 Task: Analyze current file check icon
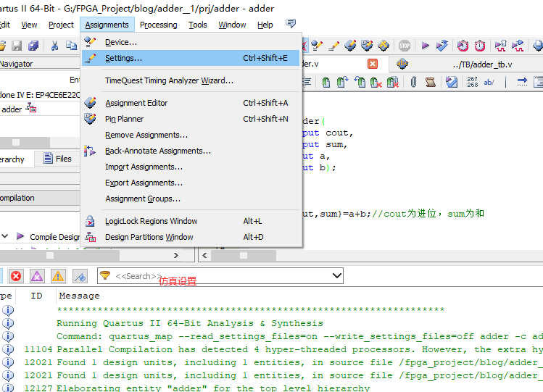tap(452, 82)
